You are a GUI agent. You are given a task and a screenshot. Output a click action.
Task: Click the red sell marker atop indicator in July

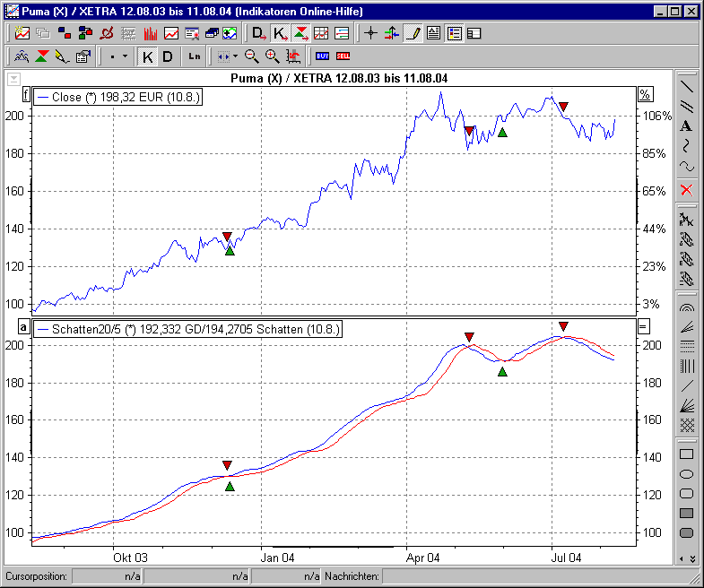click(x=563, y=326)
